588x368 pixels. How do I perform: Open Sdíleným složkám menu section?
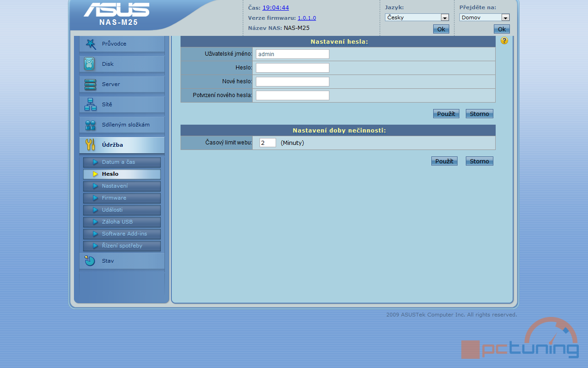122,125
